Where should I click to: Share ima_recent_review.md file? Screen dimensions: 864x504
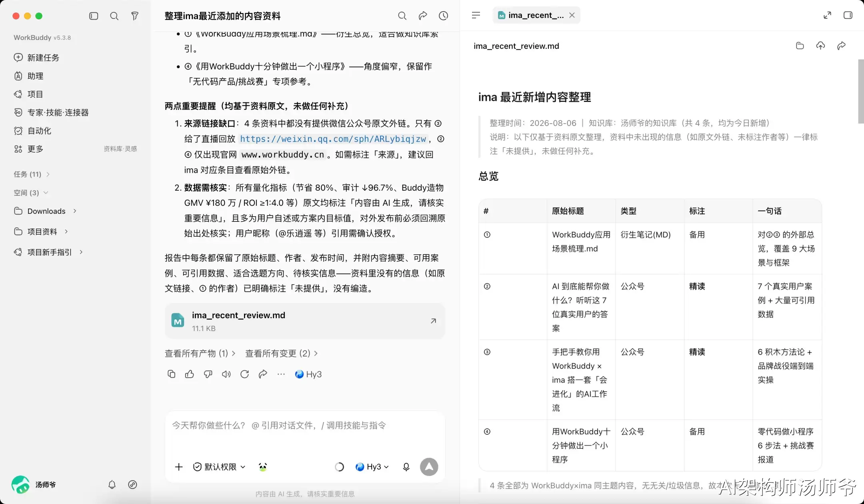(x=841, y=46)
